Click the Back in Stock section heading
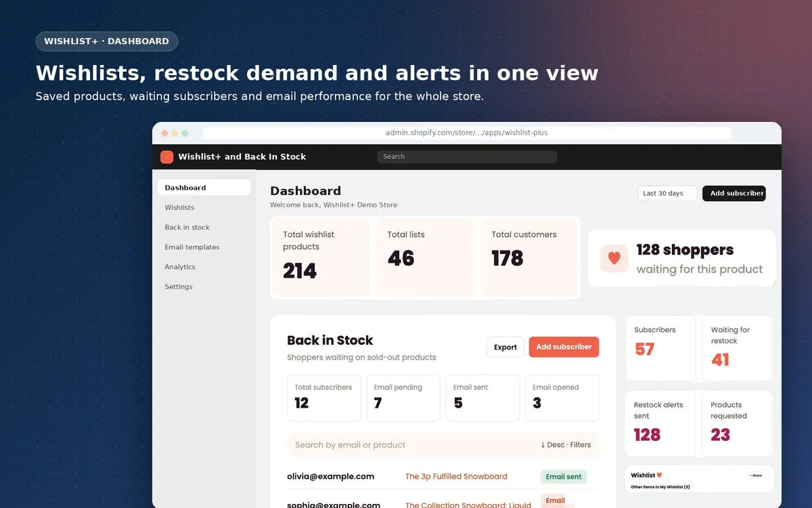812x508 pixels. point(330,341)
